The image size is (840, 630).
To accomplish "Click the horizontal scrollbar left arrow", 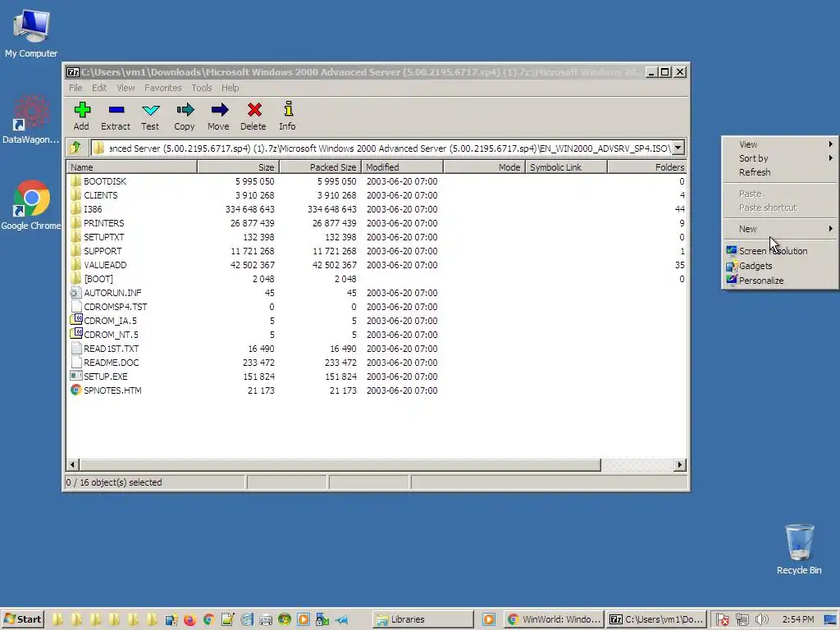I will point(73,464).
